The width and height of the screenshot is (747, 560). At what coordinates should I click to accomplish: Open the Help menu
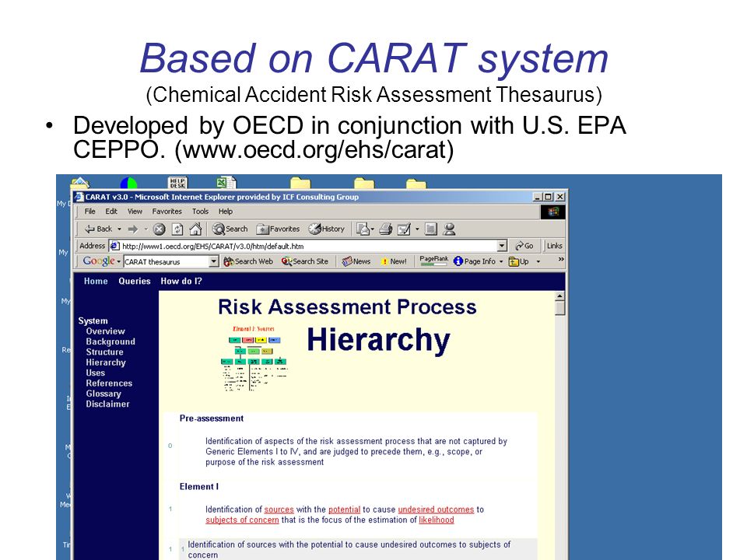[226, 212]
